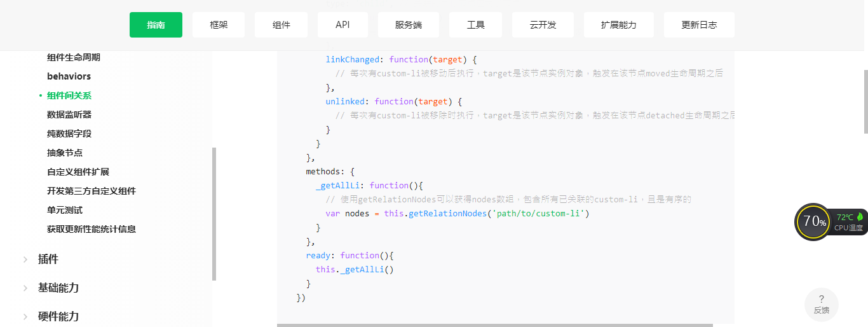
Task: Click the sidebar vertical scrollbar thumb
Action: point(214,214)
